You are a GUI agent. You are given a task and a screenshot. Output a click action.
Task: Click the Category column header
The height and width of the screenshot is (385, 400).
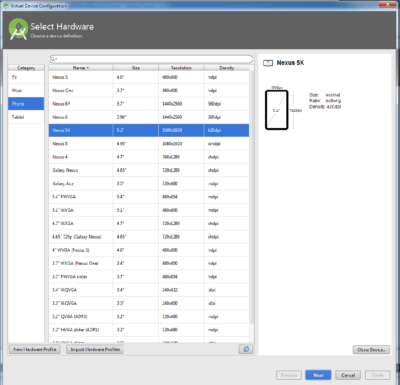(26, 68)
